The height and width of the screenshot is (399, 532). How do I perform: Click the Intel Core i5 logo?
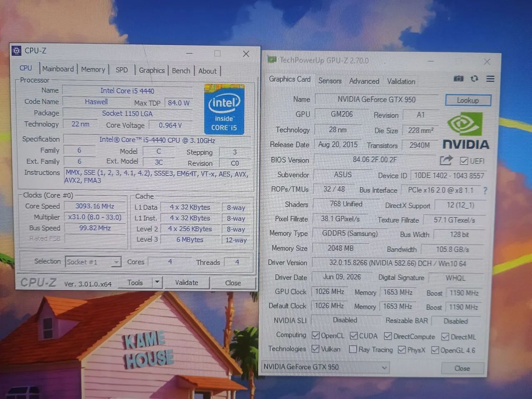224,109
